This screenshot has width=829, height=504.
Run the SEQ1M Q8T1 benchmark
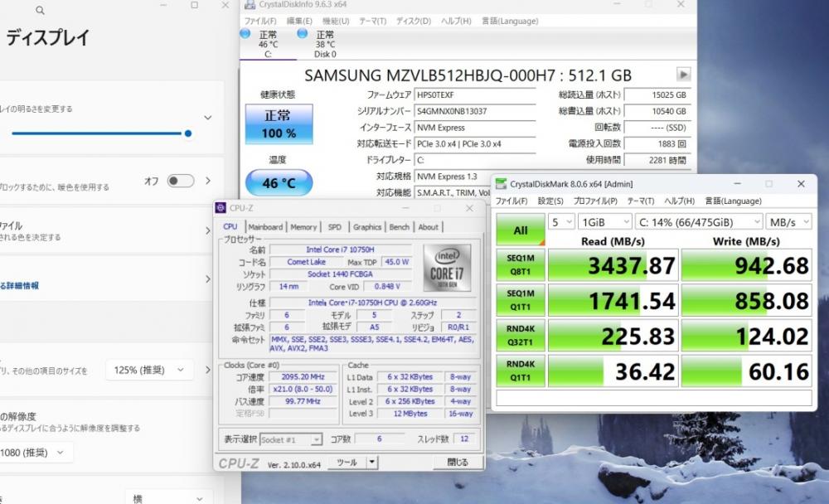click(521, 265)
